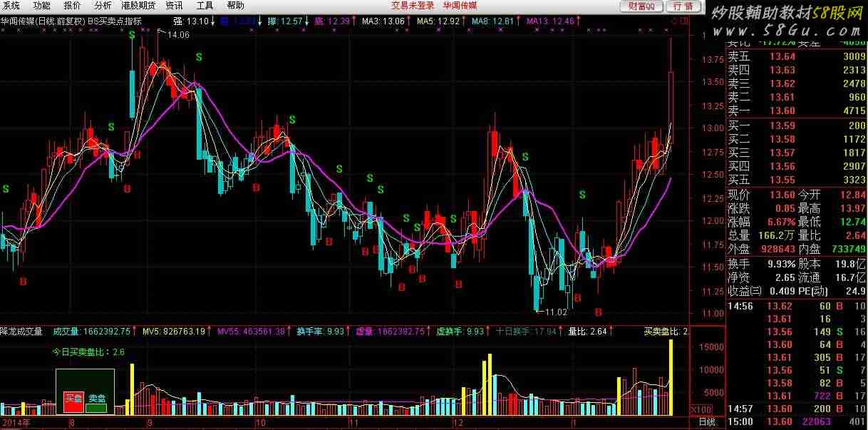This screenshot has height=430, width=868.
Task: Click the leftmost red B buy marker
Action: click(24, 282)
